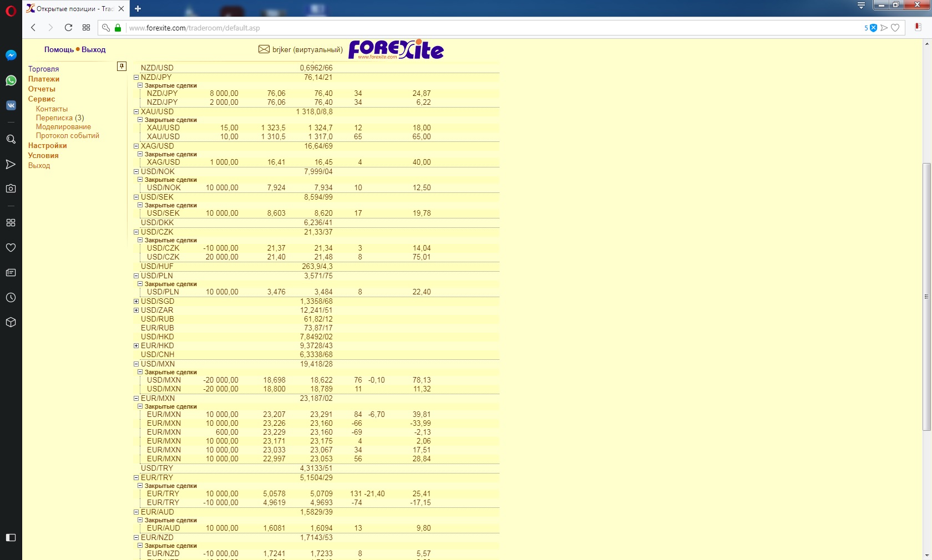Collapse the USD/MXN group
The height and width of the screenshot is (560, 932).
136,364
